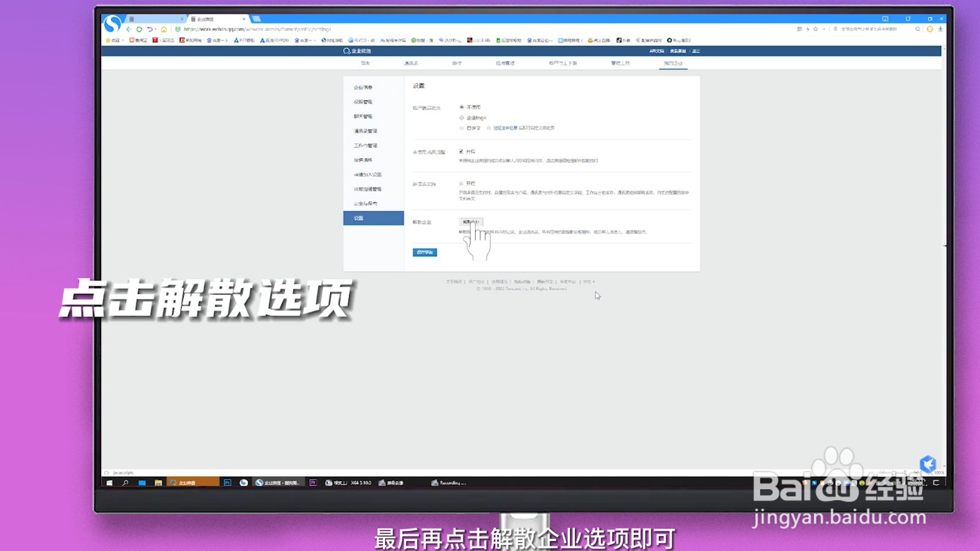Open the API文档 link in the header

point(657,51)
